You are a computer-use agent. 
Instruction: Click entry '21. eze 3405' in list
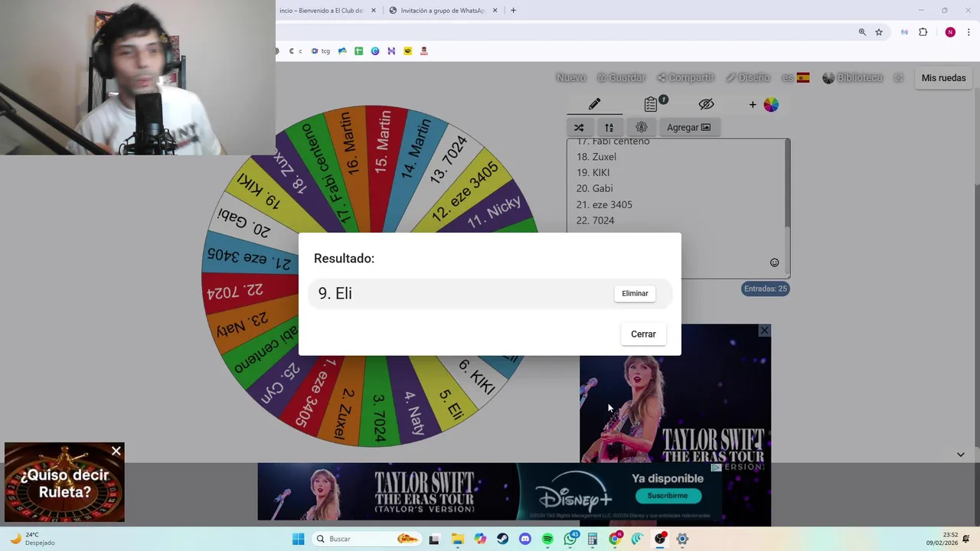[604, 204]
